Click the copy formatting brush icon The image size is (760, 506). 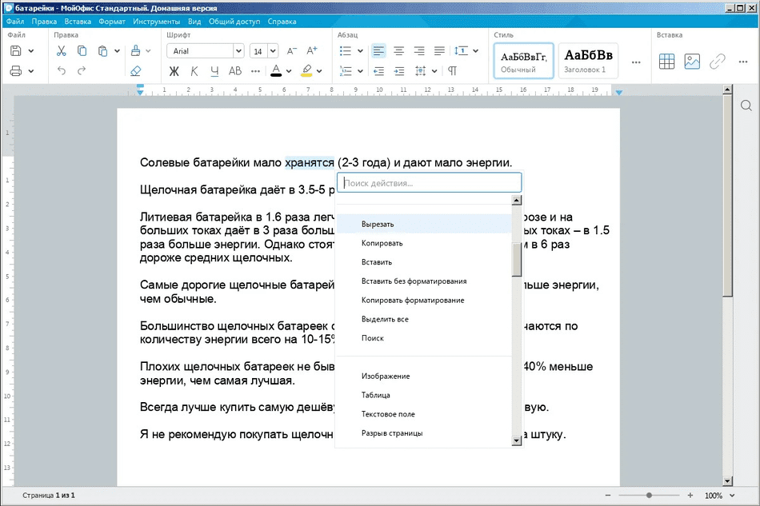[x=136, y=50]
